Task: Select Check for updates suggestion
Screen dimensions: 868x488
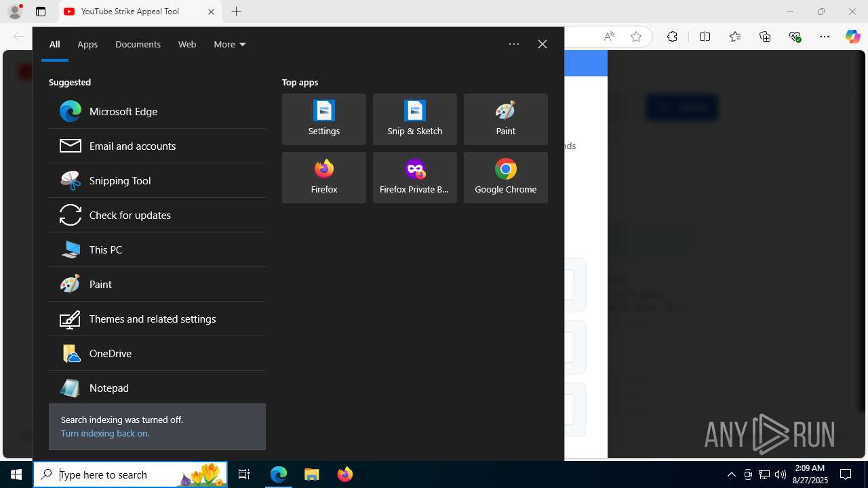Action: 157,215
